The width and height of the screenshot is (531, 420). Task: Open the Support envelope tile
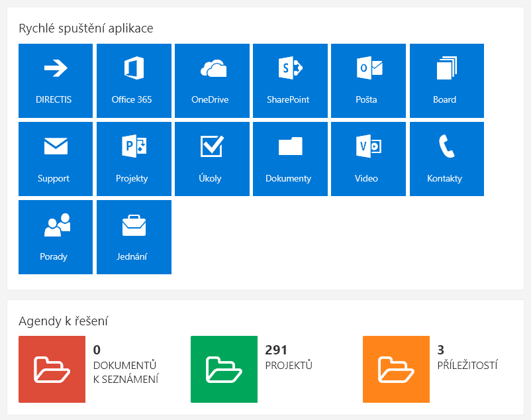point(56,159)
